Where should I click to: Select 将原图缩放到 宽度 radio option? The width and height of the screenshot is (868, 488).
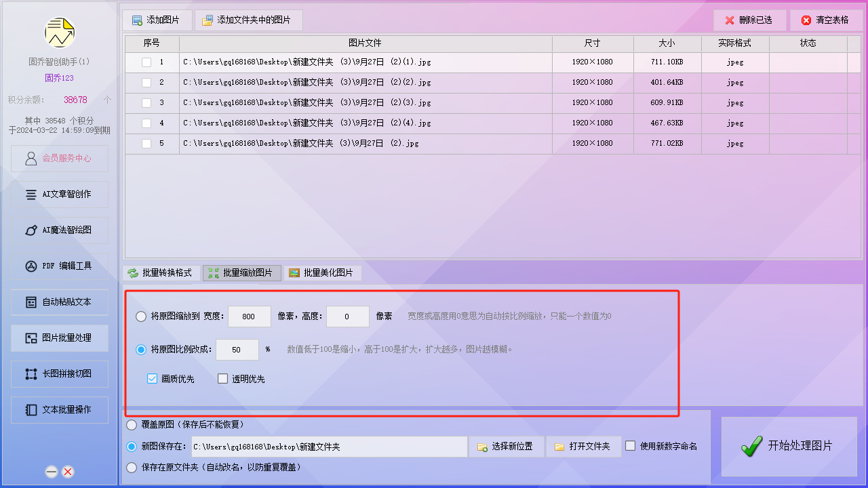coord(141,317)
